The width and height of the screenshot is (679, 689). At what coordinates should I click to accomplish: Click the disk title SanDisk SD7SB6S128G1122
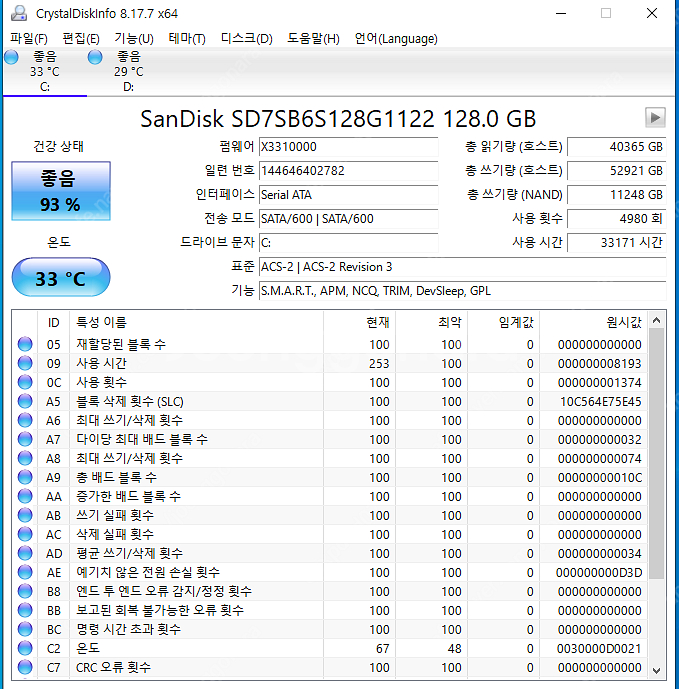(x=287, y=119)
